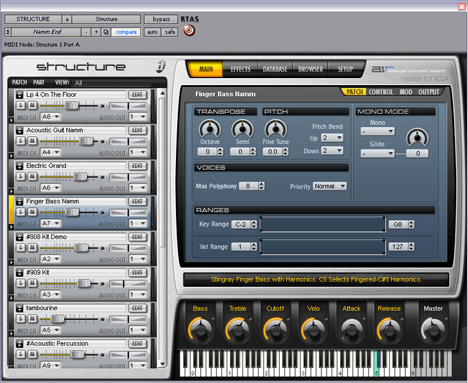
Task: Solo the Lp 4 On The Floor patch
Action: (21, 105)
